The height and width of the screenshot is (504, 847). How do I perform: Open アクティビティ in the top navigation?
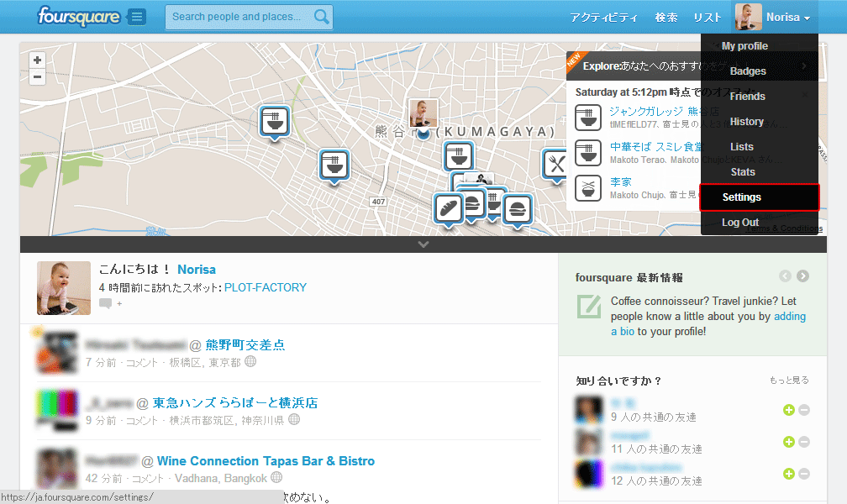coord(603,18)
